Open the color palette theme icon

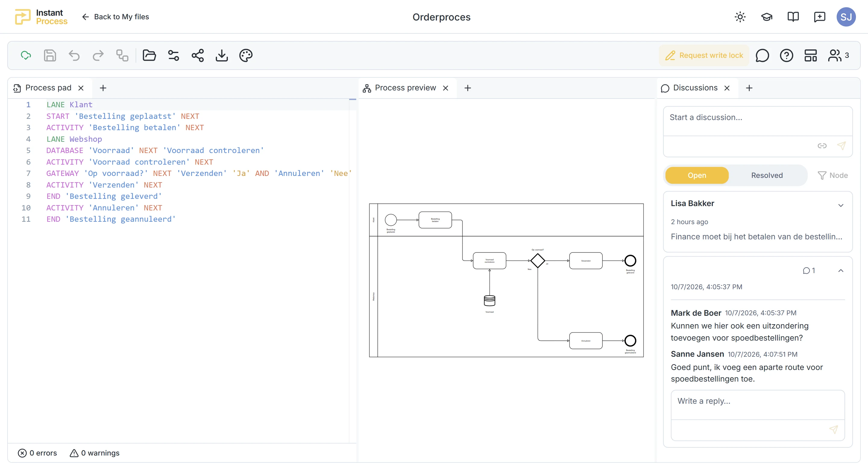pyautogui.click(x=246, y=55)
